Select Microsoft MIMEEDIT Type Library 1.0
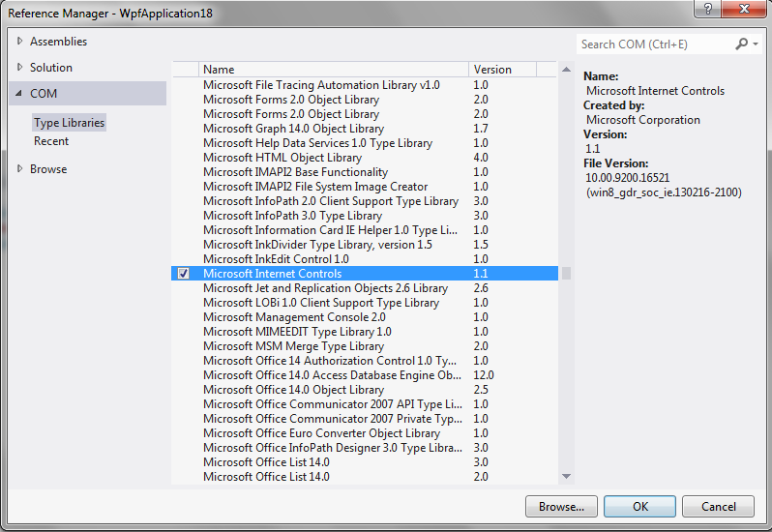Screen dimensions: 772x532 [365, 332]
